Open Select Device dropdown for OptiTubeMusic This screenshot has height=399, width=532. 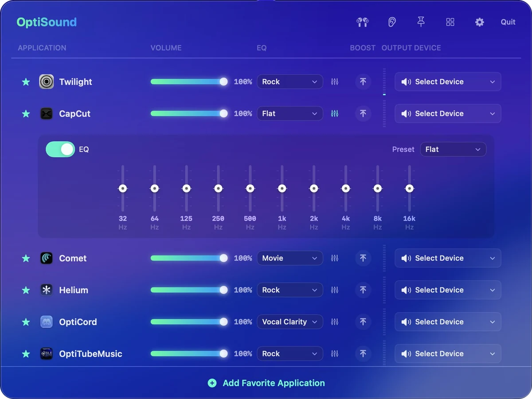[448, 354]
